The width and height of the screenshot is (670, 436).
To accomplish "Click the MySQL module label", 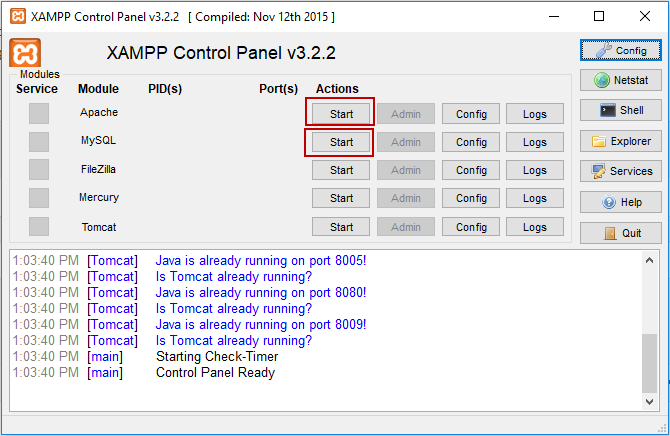I will [98, 140].
